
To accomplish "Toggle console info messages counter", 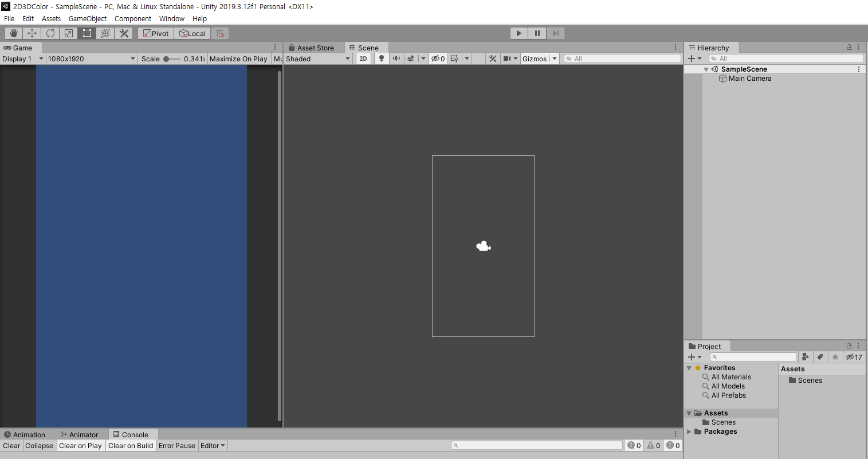I will coord(634,445).
